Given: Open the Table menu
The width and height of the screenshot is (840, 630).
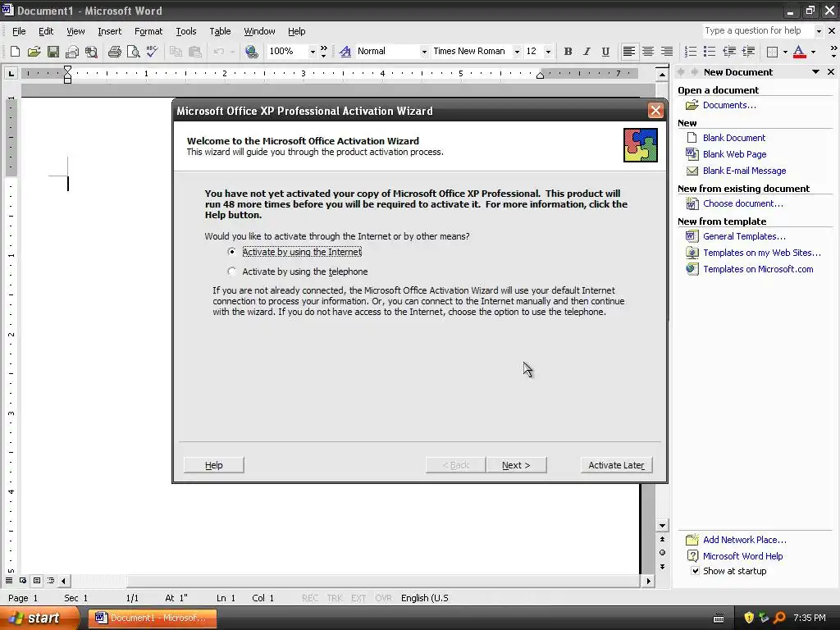Looking at the screenshot, I should tap(220, 31).
